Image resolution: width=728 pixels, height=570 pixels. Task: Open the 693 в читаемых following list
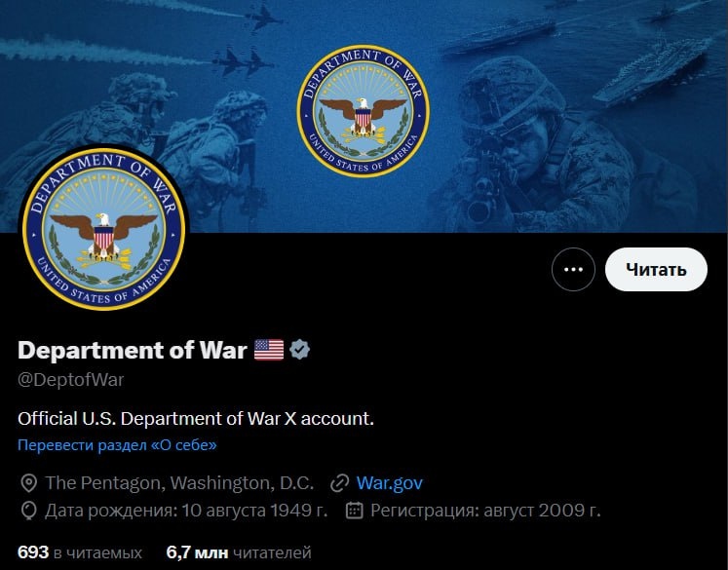pyautogui.click(x=80, y=552)
